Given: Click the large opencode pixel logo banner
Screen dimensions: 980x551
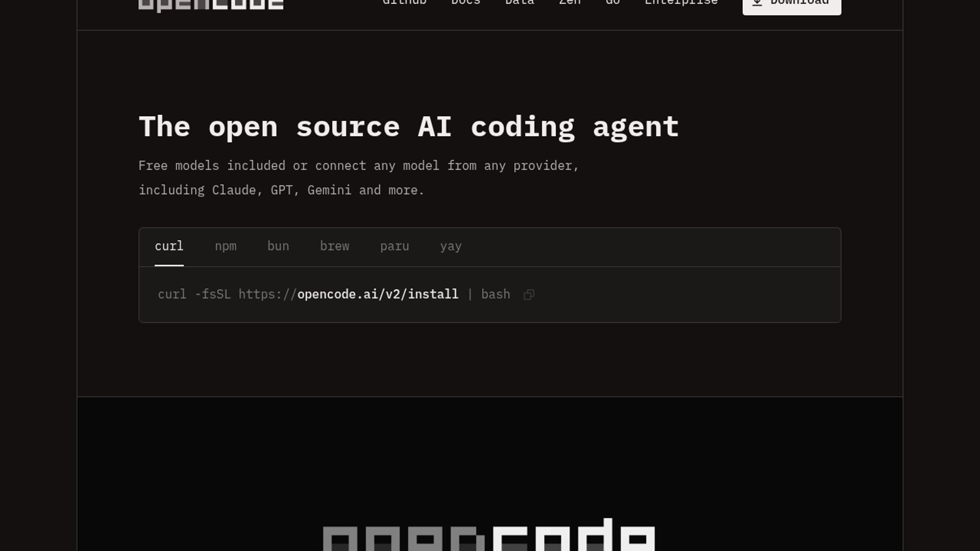Looking at the screenshot, I should [x=489, y=535].
